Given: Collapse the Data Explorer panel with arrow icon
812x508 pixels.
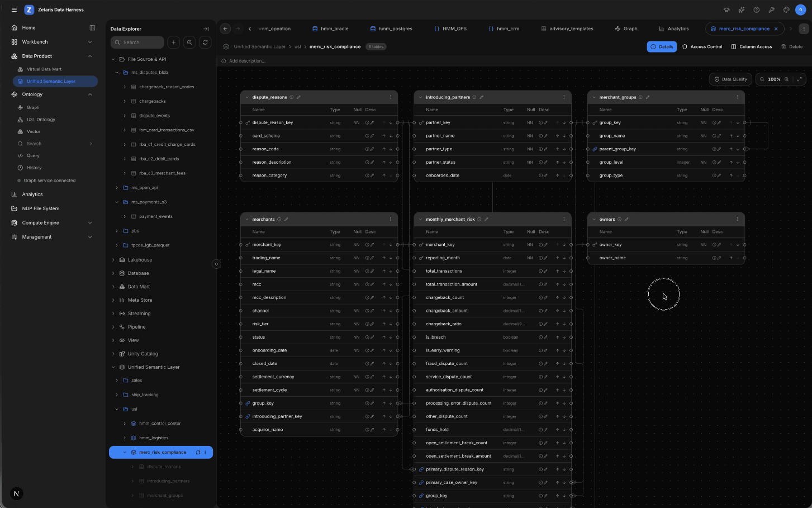Looking at the screenshot, I should pyautogui.click(x=206, y=29).
